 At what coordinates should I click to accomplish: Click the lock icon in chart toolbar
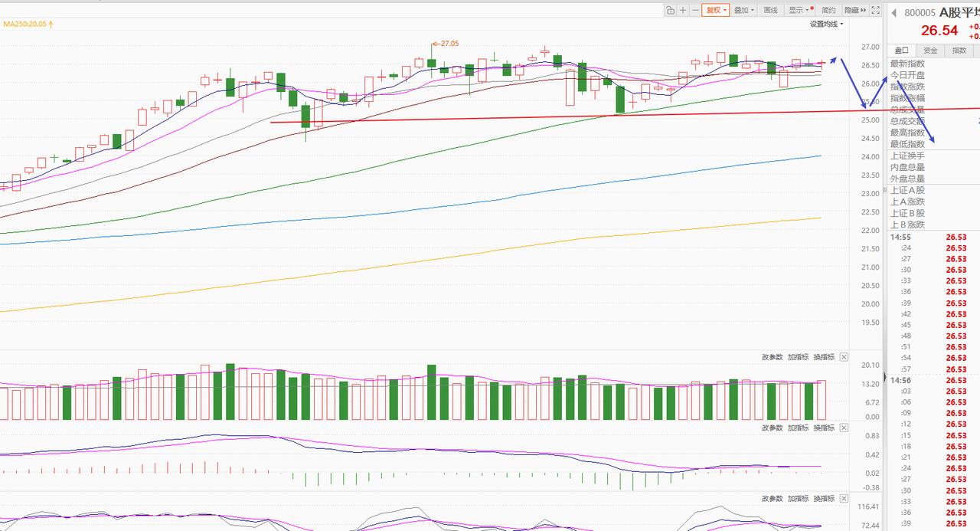(x=671, y=10)
